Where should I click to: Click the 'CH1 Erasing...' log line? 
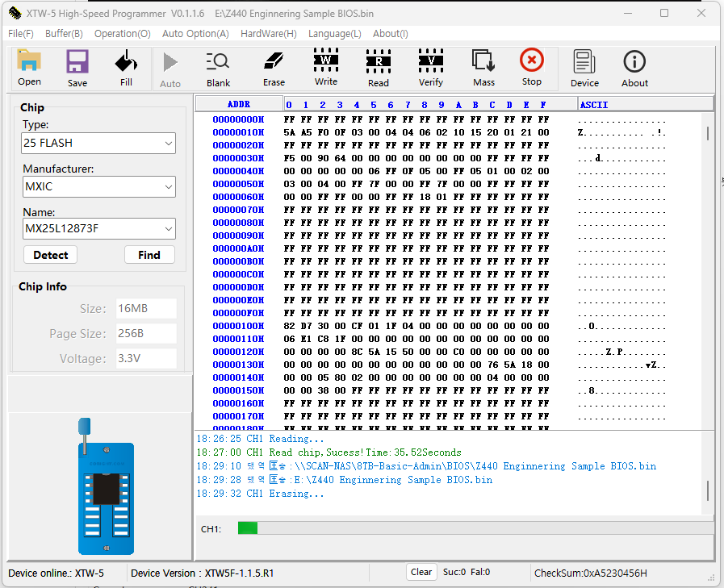pos(261,494)
